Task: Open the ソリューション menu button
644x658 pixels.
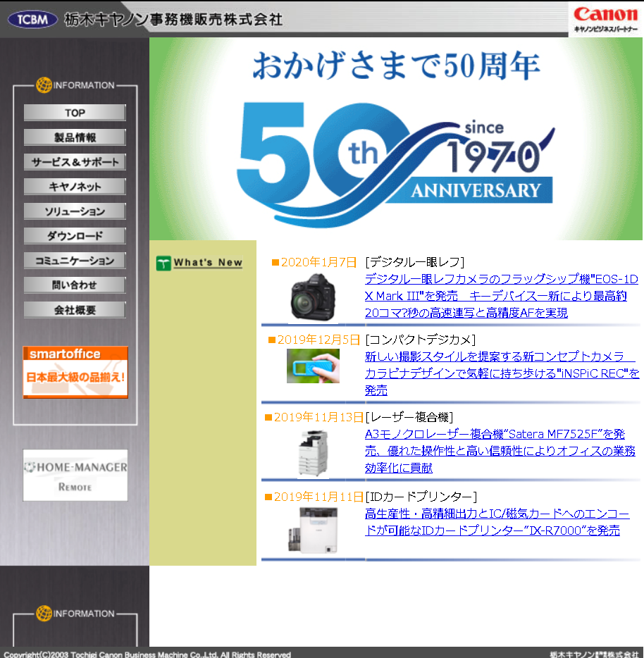Action: [x=75, y=211]
